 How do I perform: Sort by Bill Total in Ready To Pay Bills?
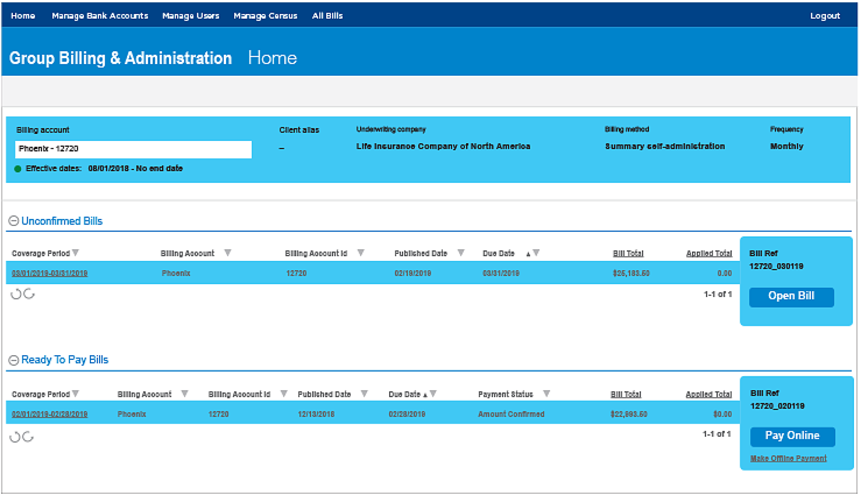pos(626,394)
